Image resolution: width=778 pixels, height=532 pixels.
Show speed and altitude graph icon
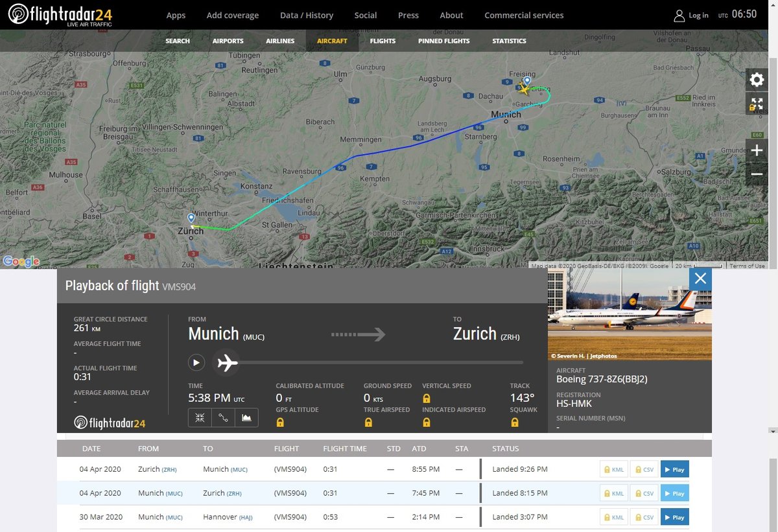pyautogui.click(x=246, y=418)
